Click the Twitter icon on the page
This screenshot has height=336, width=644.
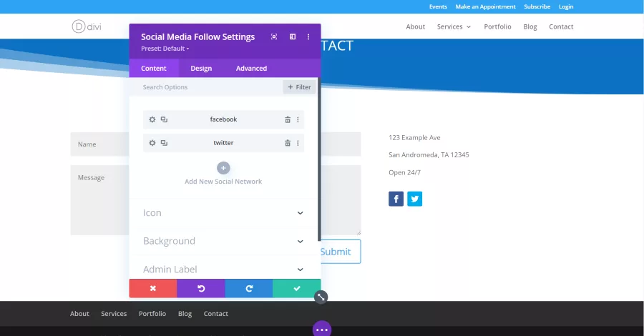click(415, 199)
